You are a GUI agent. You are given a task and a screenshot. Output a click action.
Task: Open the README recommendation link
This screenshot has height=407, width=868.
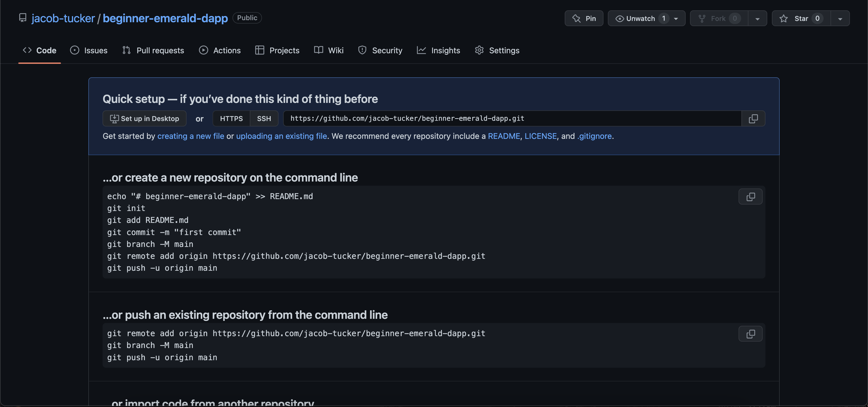(x=504, y=136)
